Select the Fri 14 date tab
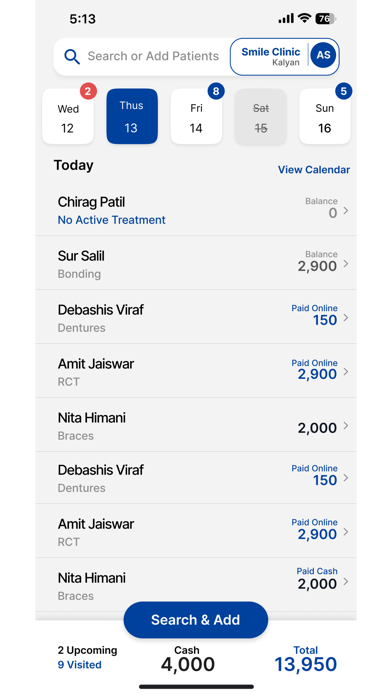392x696 pixels. [x=196, y=117]
